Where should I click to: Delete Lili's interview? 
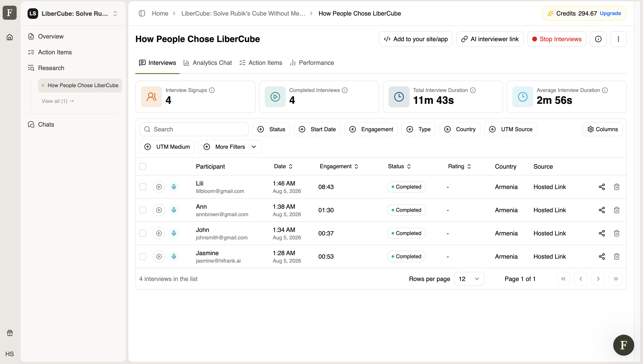pyautogui.click(x=617, y=187)
